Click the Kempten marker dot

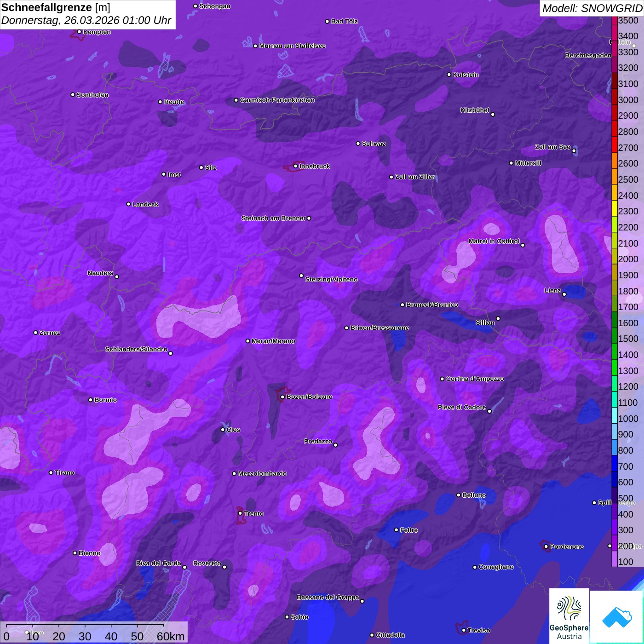pyautogui.click(x=79, y=32)
